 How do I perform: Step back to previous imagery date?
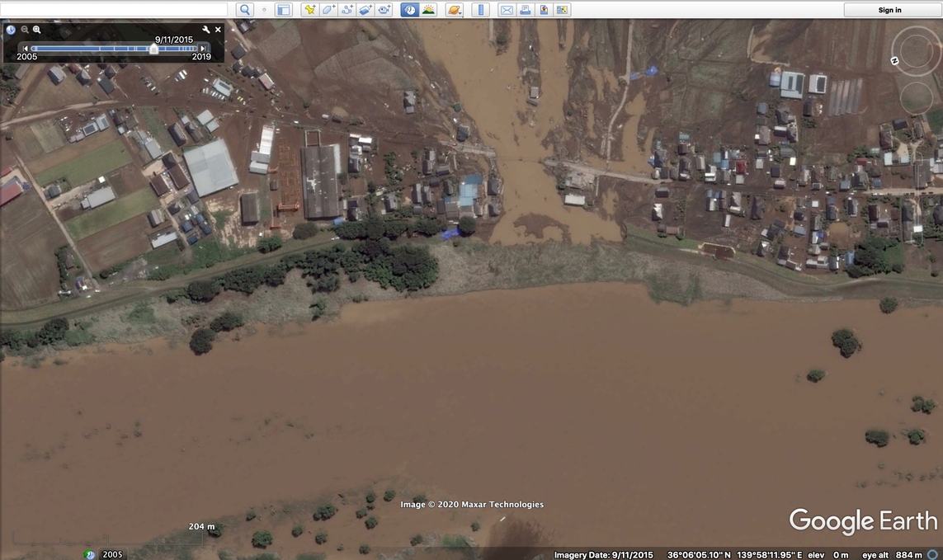(25, 49)
